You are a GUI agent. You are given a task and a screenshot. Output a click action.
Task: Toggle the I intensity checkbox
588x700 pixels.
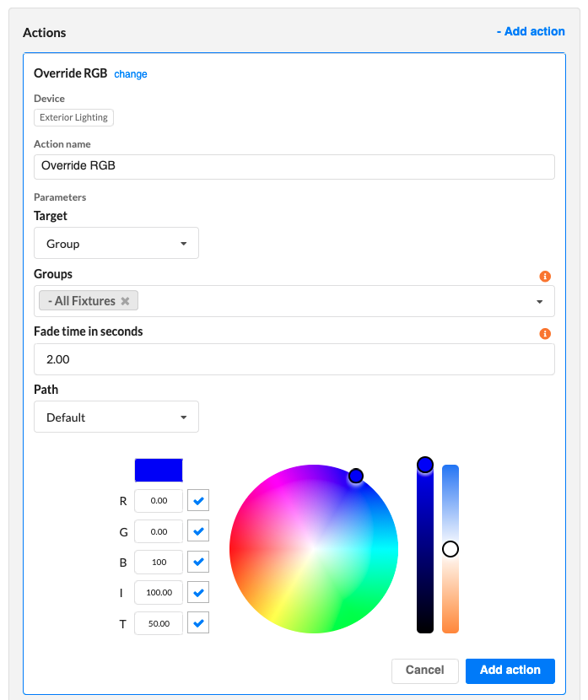click(198, 592)
